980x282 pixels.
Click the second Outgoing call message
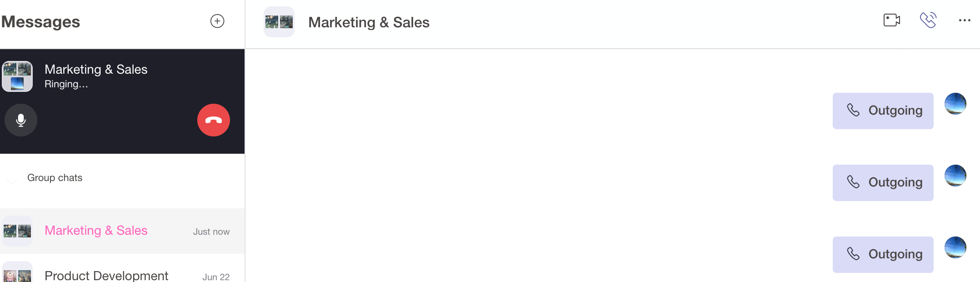(883, 183)
